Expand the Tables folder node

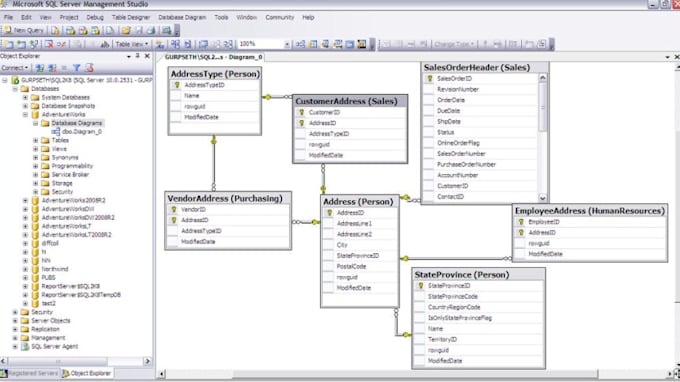(x=36, y=140)
